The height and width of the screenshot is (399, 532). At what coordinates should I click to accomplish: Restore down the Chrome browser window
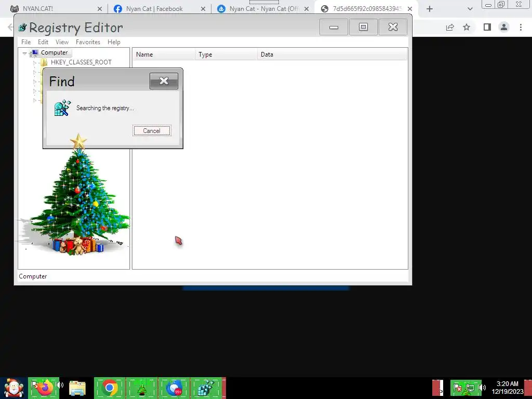click(x=501, y=4)
